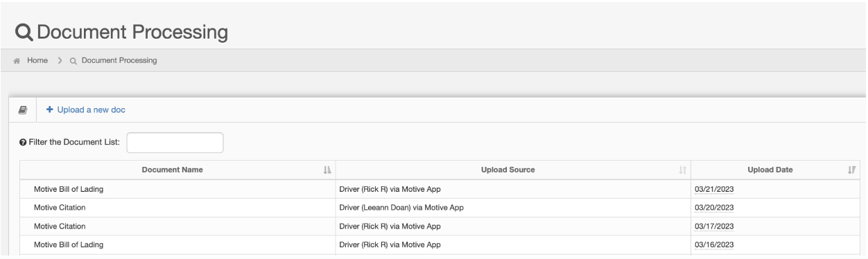This screenshot has height=259, width=868.
Task: Select the Document Processing breadcrumb item
Action: point(119,60)
